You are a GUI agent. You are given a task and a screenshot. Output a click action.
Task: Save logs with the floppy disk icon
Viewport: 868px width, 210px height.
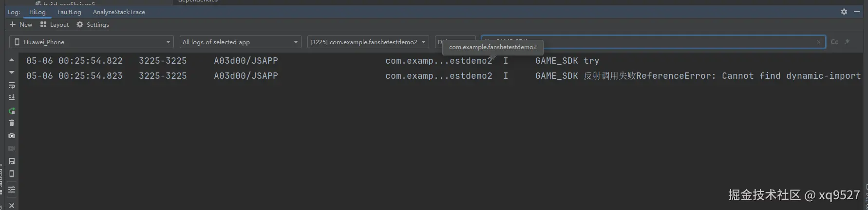[x=12, y=161]
